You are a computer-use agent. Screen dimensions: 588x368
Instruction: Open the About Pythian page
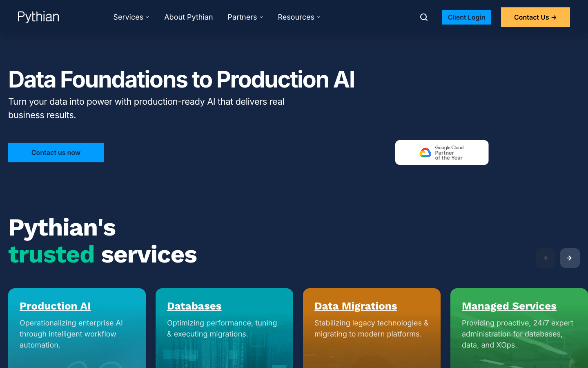[x=189, y=17]
